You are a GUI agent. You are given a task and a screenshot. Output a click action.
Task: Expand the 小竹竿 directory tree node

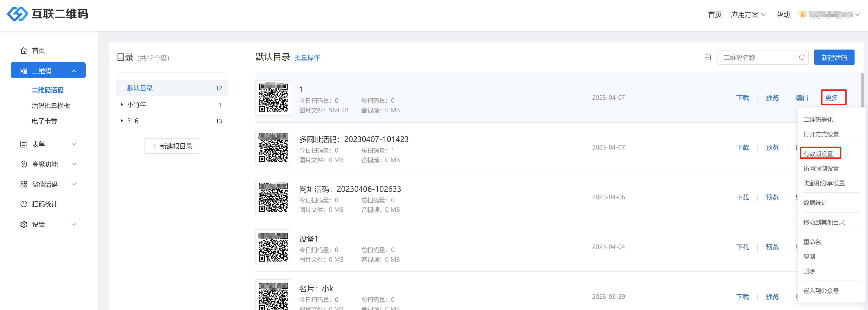coord(122,105)
